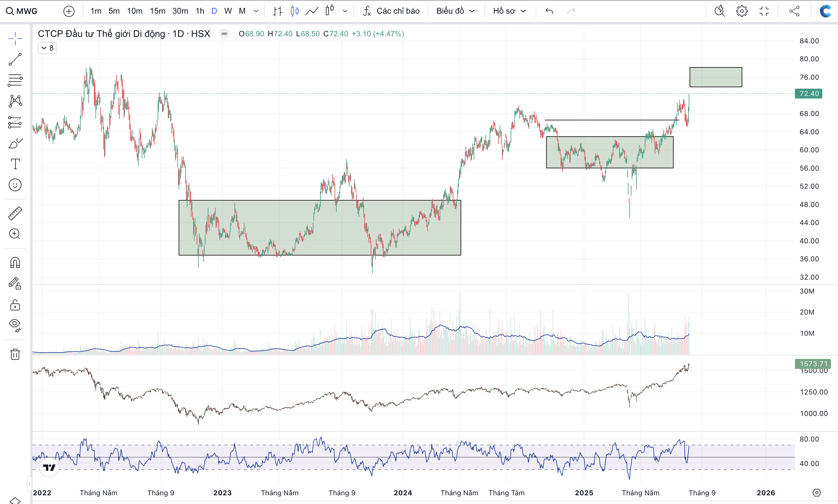This screenshot has height=504, width=838.
Task: Hide all drawings with eye icon
Action: [x=15, y=324]
